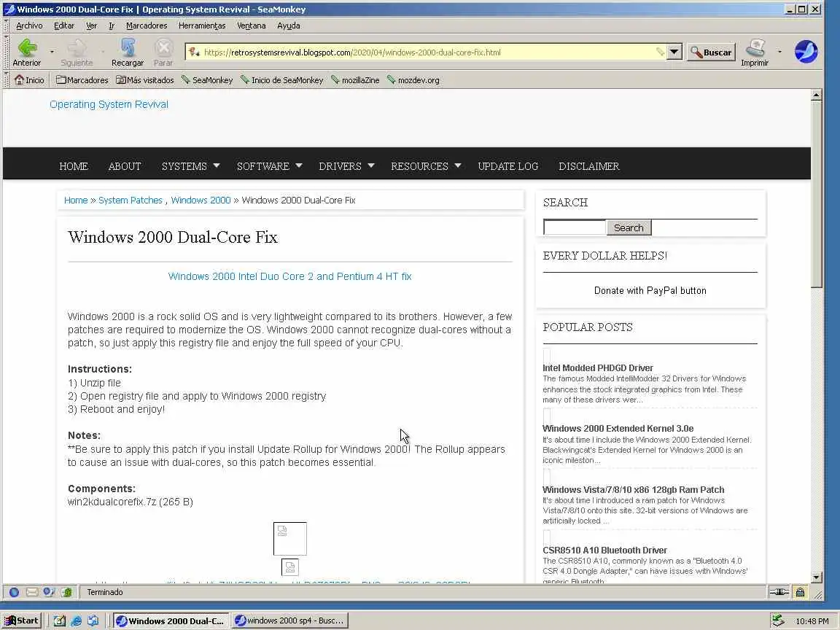Open Marcadores folder in bookmarks toolbar
The image size is (840, 630).
point(82,79)
